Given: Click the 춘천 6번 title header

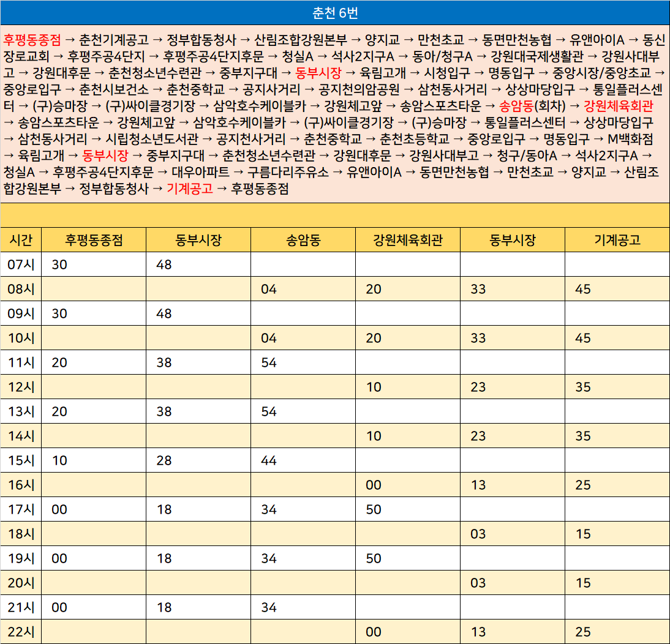Looking at the screenshot, I should [335, 13].
